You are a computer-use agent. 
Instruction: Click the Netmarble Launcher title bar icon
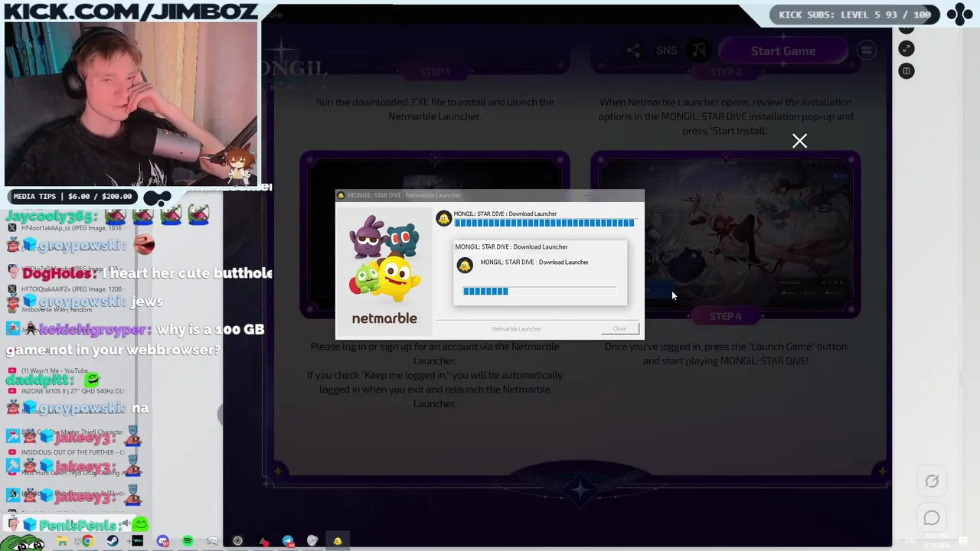click(x=341, y=195)
